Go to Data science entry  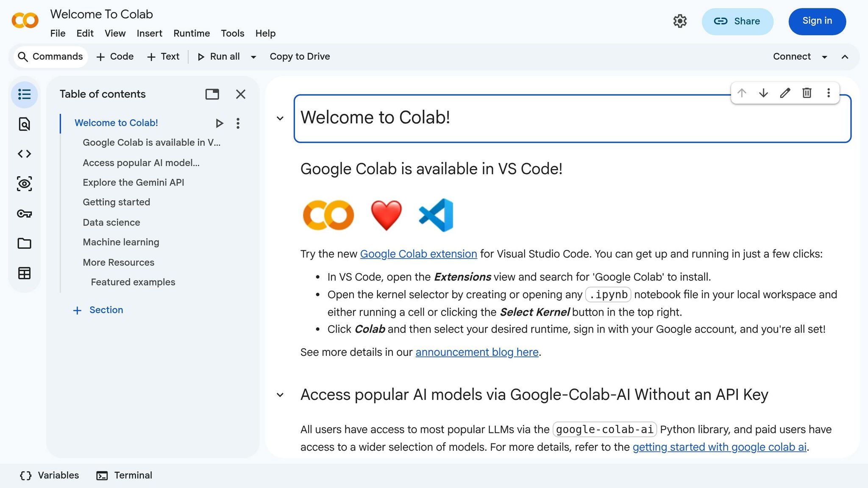tap(111, 223)
